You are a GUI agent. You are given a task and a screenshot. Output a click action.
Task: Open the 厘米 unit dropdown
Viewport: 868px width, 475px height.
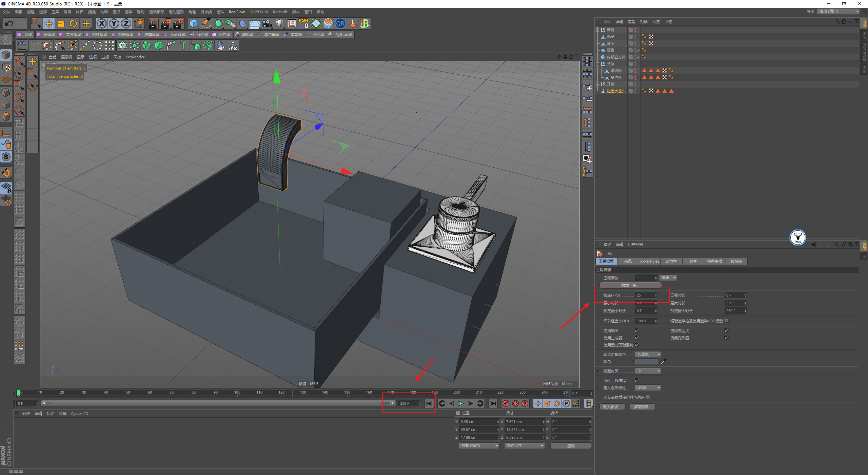668,278
